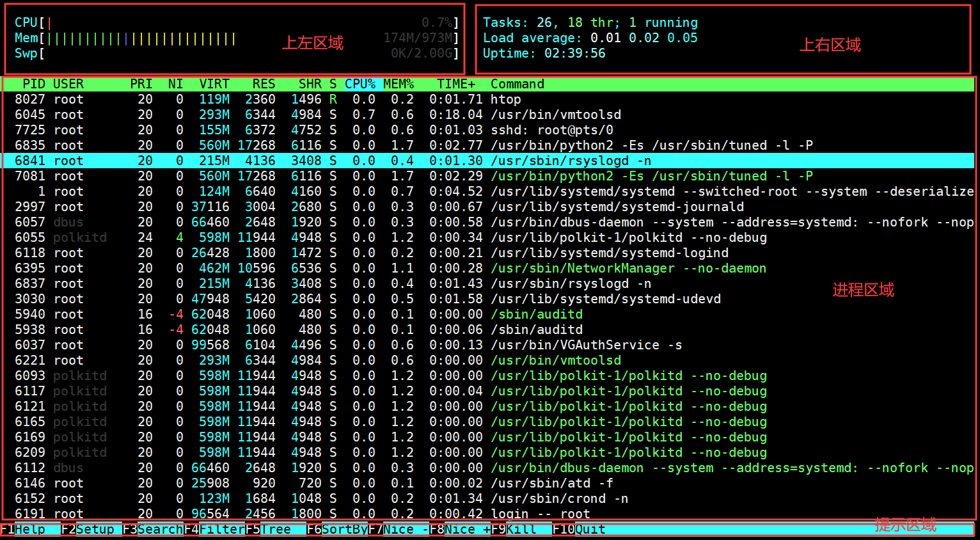Click the Command column header
Screen dimensions: 980x540
click(517, 84)
